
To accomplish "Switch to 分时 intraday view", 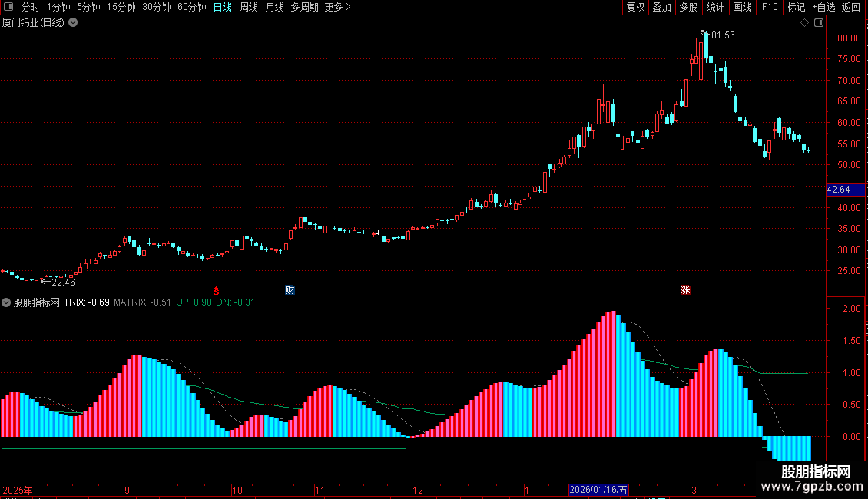I will pyautogui.click(x=31, y=7).
